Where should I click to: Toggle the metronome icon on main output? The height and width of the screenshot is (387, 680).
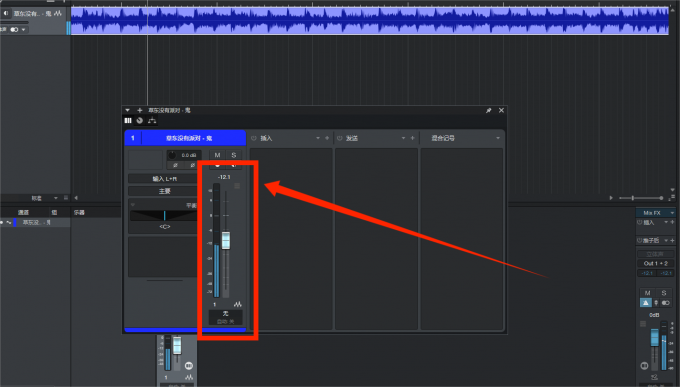(x=646, y=303)
